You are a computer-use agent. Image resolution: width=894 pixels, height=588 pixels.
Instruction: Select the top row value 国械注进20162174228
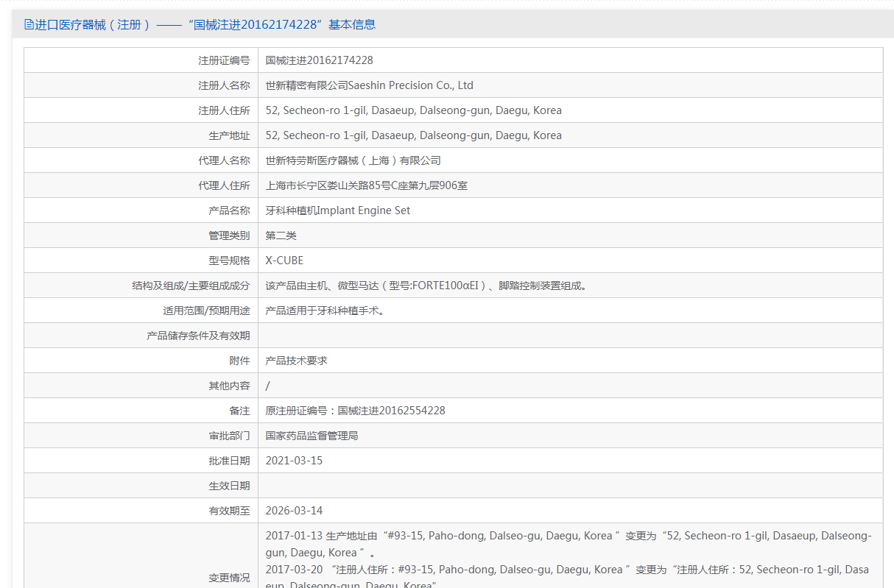(x=320, y=60)
